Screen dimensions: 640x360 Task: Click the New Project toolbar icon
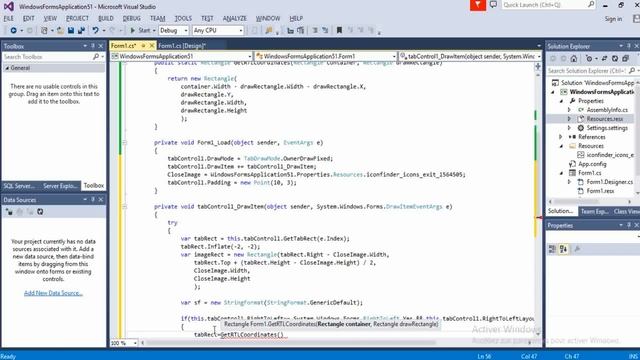(44, 31)
